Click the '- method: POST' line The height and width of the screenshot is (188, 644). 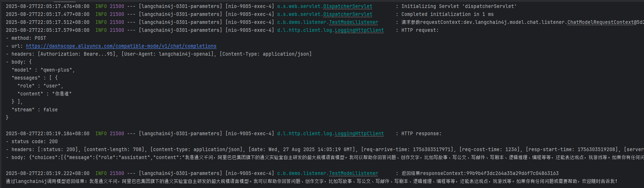coord(26,38)
